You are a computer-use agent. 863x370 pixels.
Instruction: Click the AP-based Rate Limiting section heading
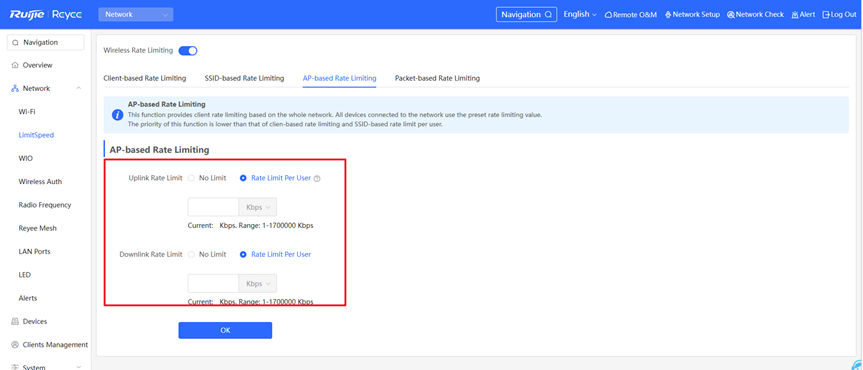click(159, 150)
